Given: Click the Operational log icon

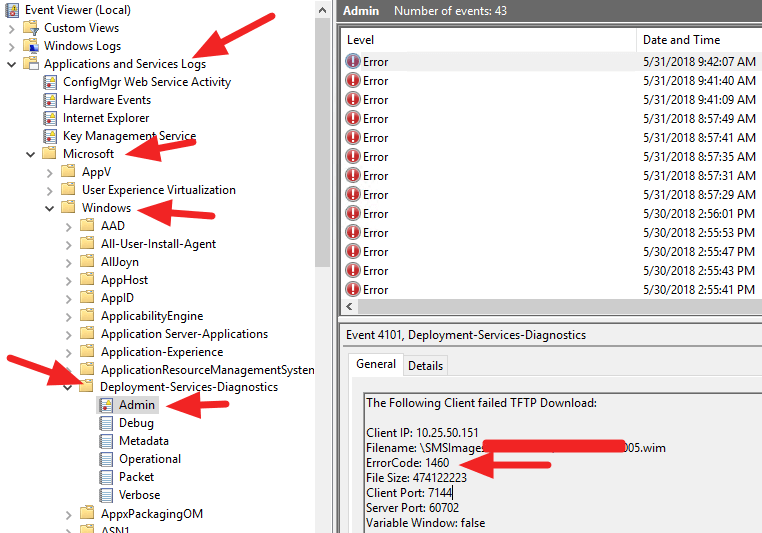Looking at the screenshot, I should [x=107, y=459].
